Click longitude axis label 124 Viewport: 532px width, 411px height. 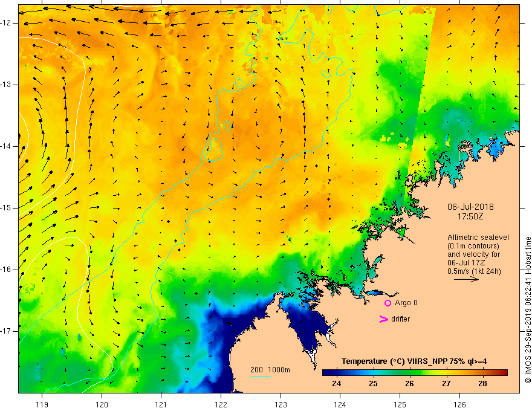340,404
